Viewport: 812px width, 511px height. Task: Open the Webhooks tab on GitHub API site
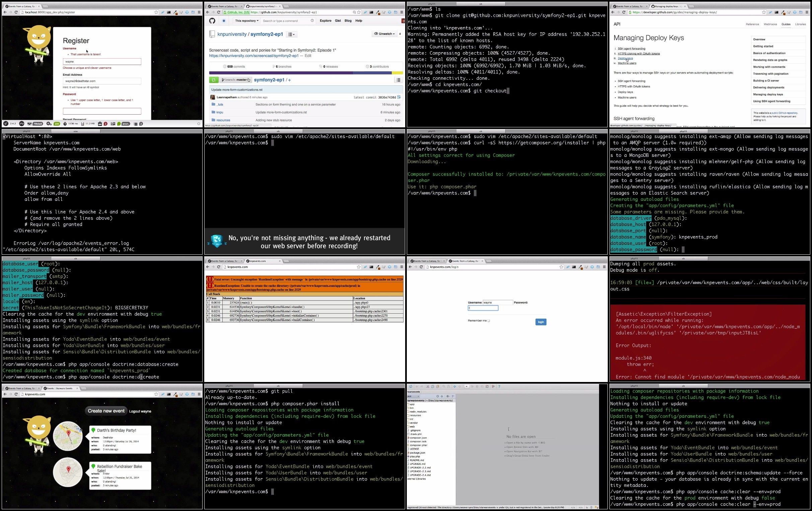click(x=770, y=24)
